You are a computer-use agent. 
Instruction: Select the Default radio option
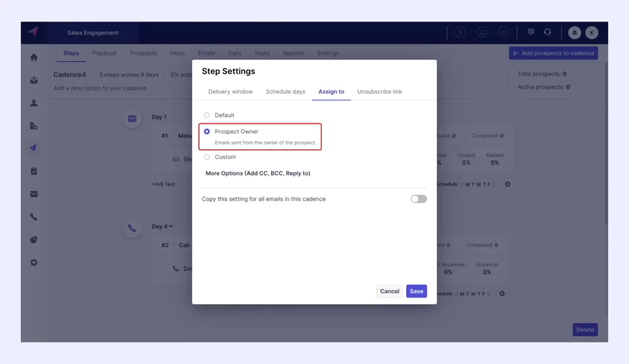click(207, 115)
